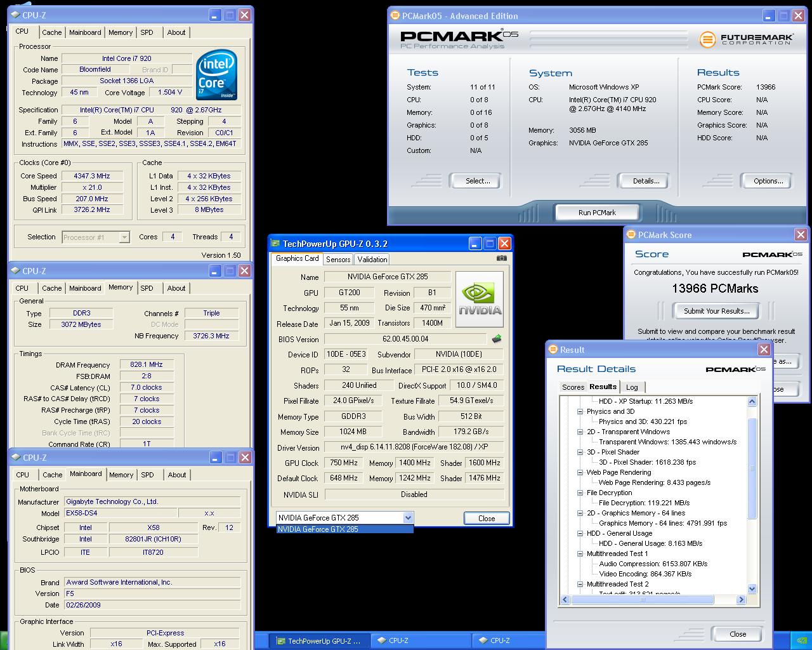Screen dimensions: 812x650
Task: Minimize the PCMark05 Advanced Edition window
Action: pos(769,16)
